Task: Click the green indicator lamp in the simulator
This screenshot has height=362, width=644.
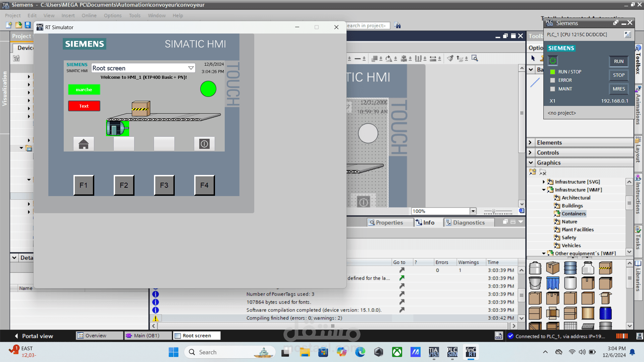Action: [x=208, y=89]
